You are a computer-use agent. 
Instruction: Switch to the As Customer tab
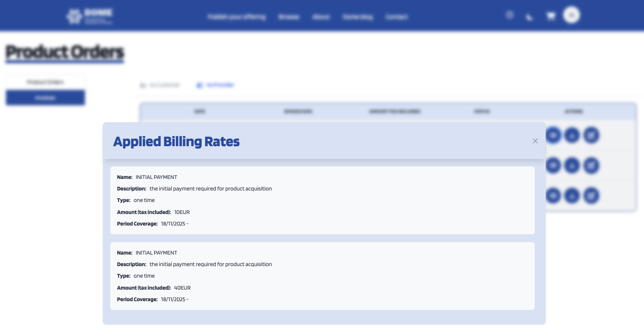[160, 85]
